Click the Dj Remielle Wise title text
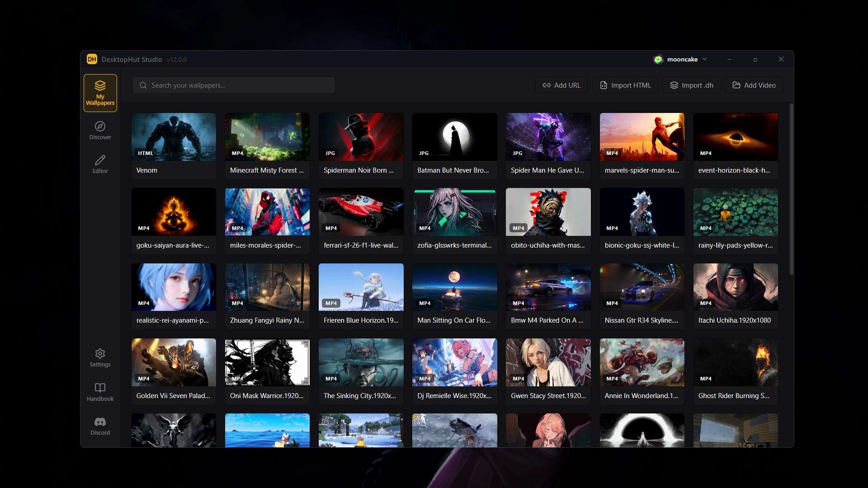Viewport: 868px width, 488px height. point(454,396)
